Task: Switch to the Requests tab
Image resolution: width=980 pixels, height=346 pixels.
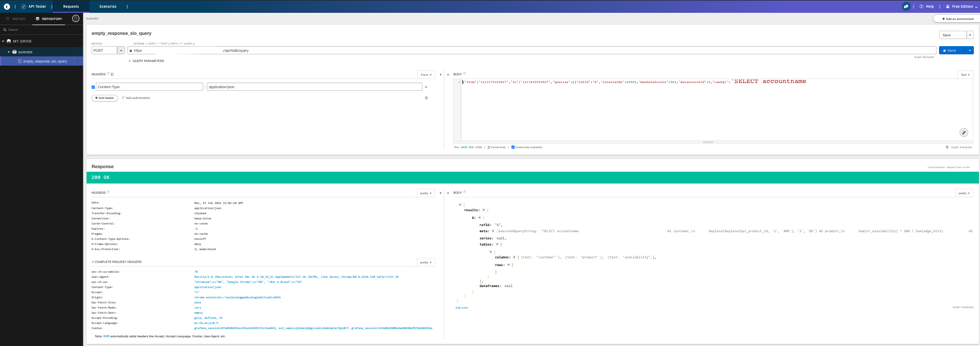Action: pos(71,7)
